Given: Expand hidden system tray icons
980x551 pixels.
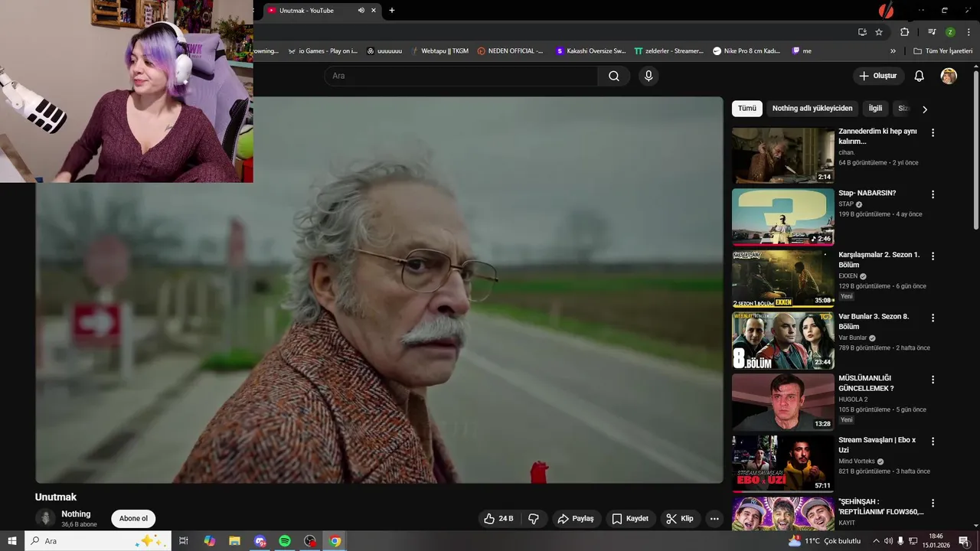Looking at the screenshot, I should 877,541.
